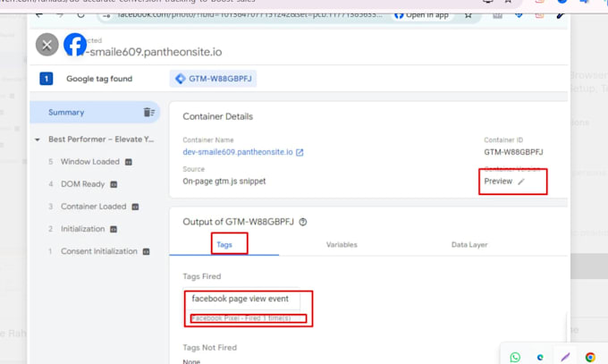Click the Open in app button in the address bar
Screen dimensions: 608x364
click(421, 15)
